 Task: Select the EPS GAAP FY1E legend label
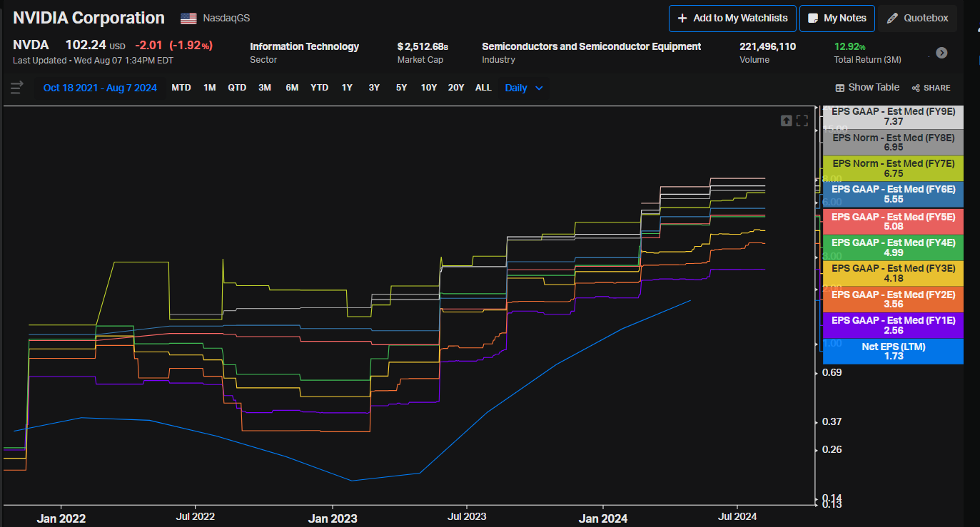click(893, 325)
